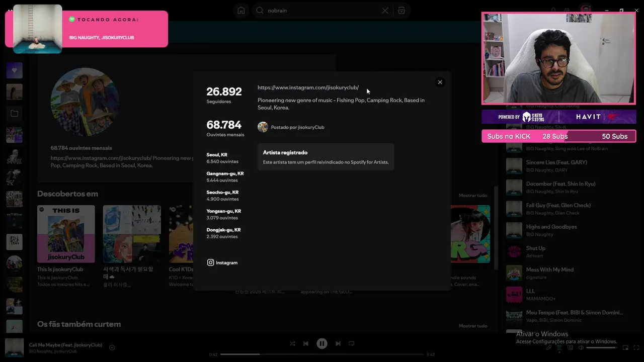Screen dimensions: 644x362
Task: Click the Artista registrado info card
Action: (x=326, y=157)
